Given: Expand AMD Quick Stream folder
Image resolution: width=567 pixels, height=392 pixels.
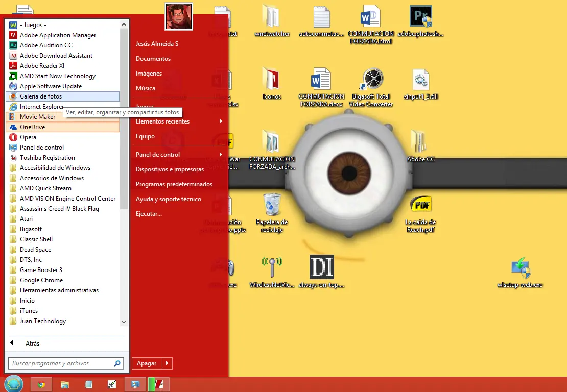Looking at the screenshot, I should [x=62, y=188].
